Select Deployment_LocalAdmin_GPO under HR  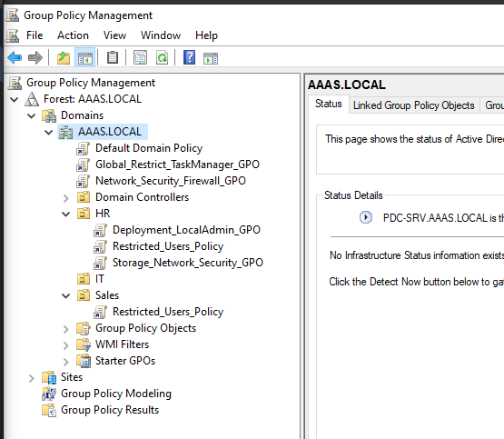pyautogui.click(x=186, y=230)
